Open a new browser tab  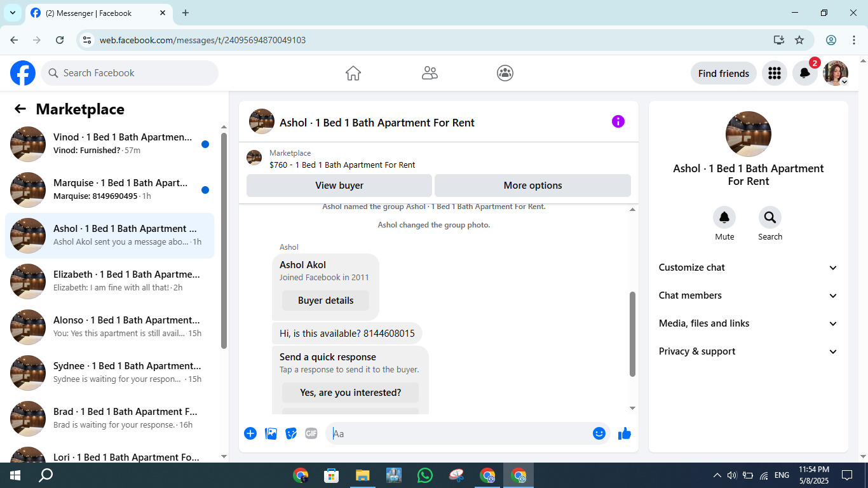186,13
